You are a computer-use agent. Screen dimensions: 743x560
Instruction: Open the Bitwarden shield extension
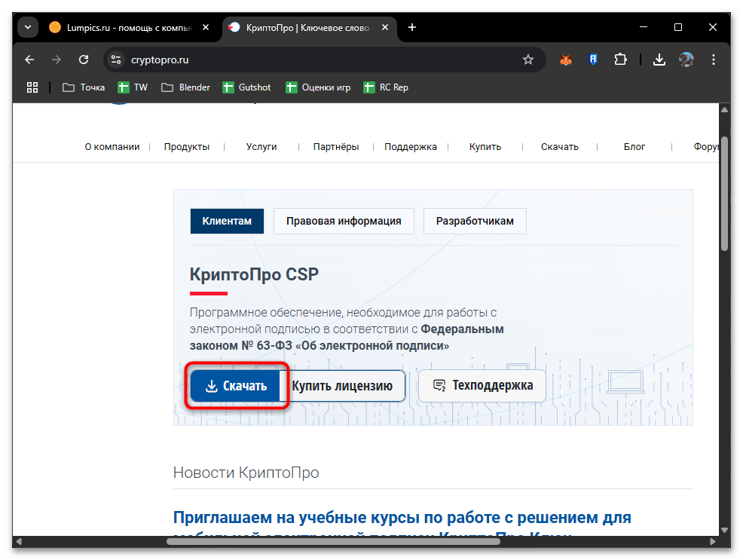tap(593, 60)
